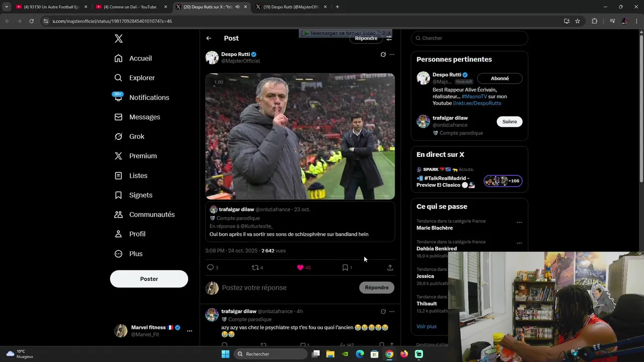Open Microsoft Edge from taskbar
This screenshot has height=362, width=644.
coord(360,354)
